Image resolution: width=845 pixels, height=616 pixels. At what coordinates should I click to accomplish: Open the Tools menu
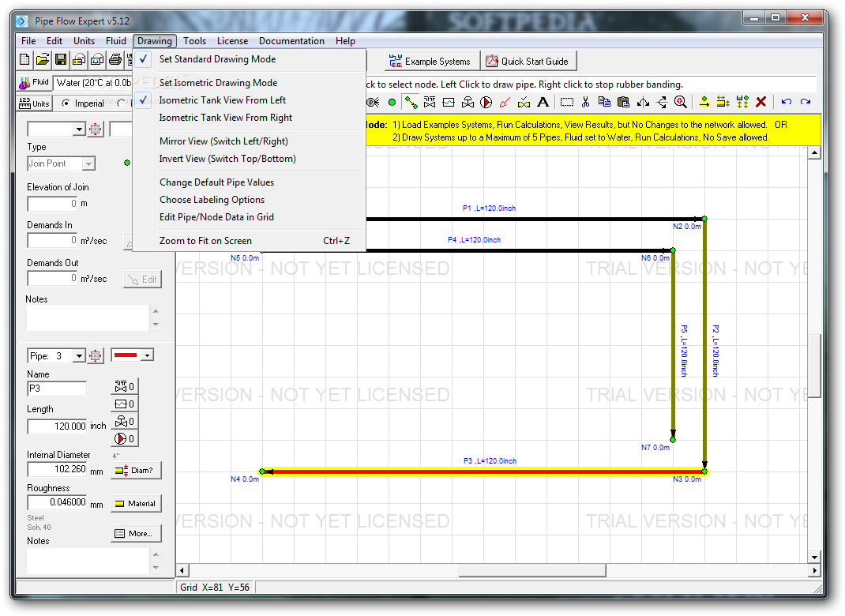tap(194, 41)
